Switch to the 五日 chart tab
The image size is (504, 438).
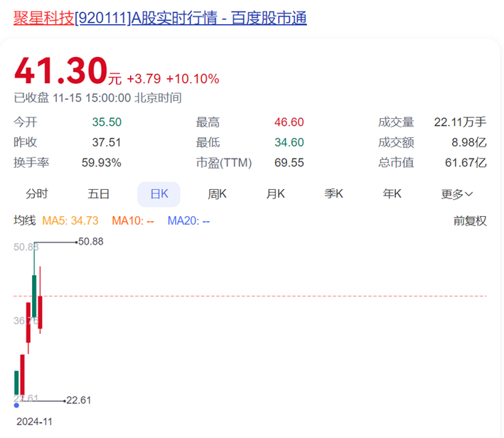[x=98, y=194]
